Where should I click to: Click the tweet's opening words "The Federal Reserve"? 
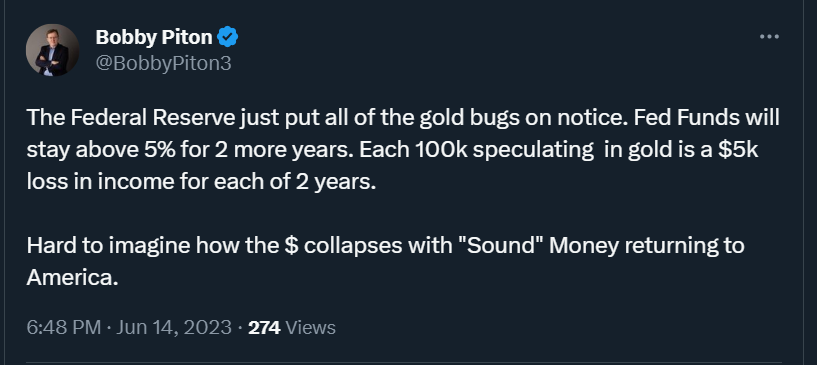pyautogui.click(x=131, y=118)
